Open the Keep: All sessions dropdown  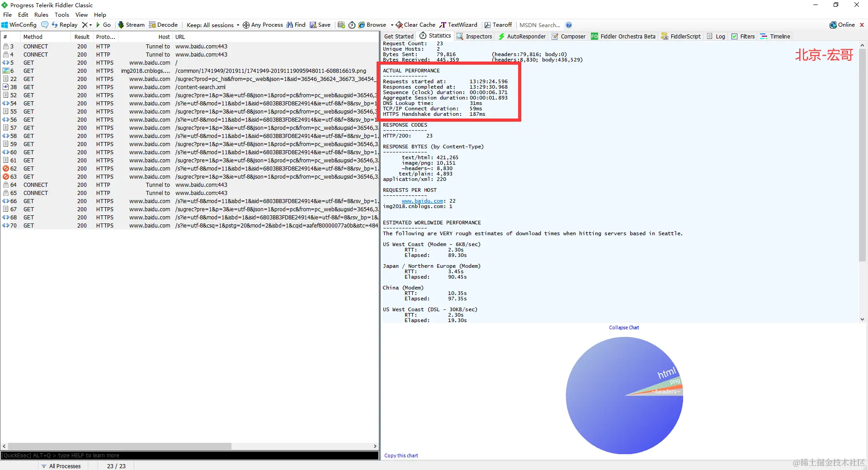213,25
